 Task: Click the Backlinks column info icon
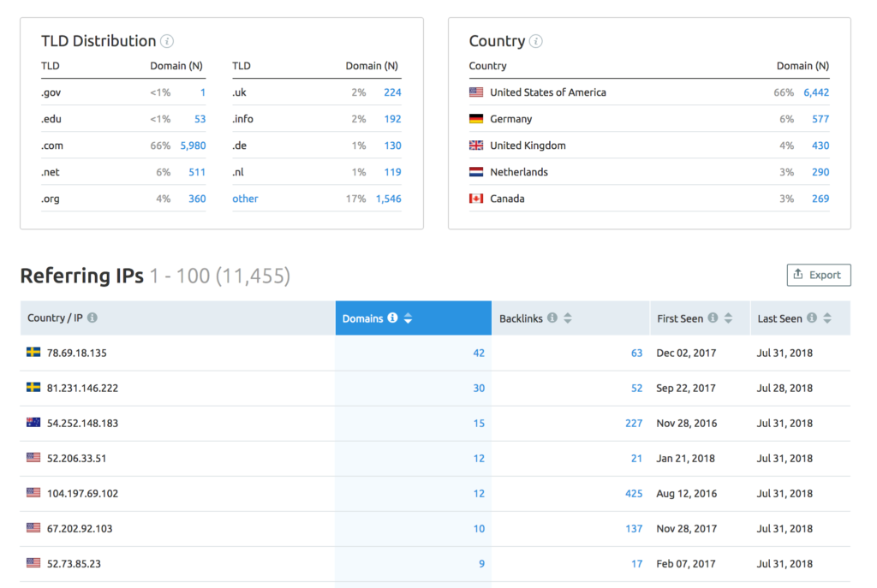tap(552, 318)
